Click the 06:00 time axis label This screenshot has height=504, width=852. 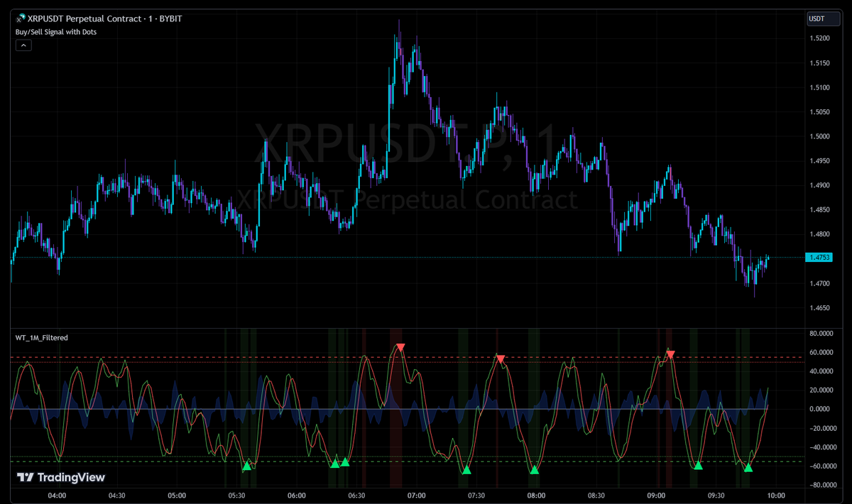297,495
